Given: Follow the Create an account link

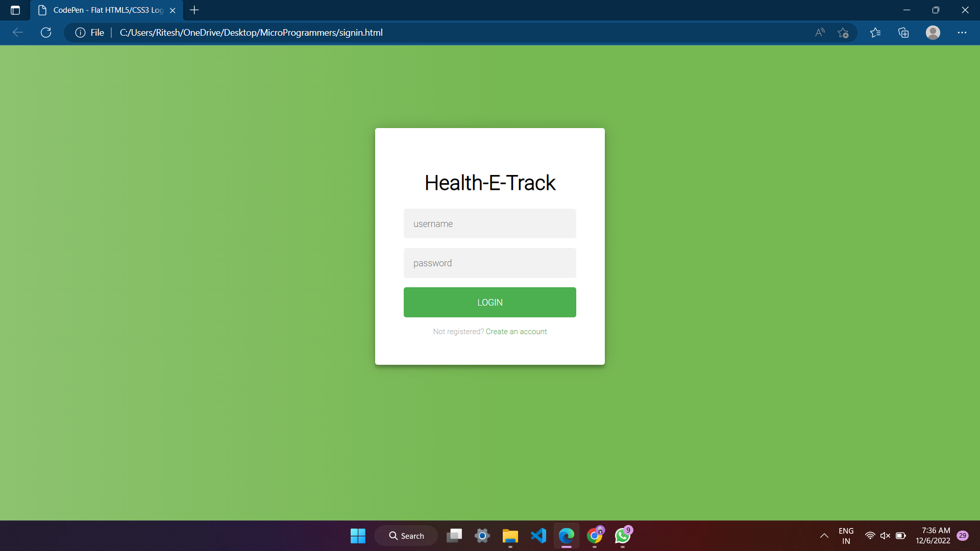Looking at the screenshot, I should [516, 331].
